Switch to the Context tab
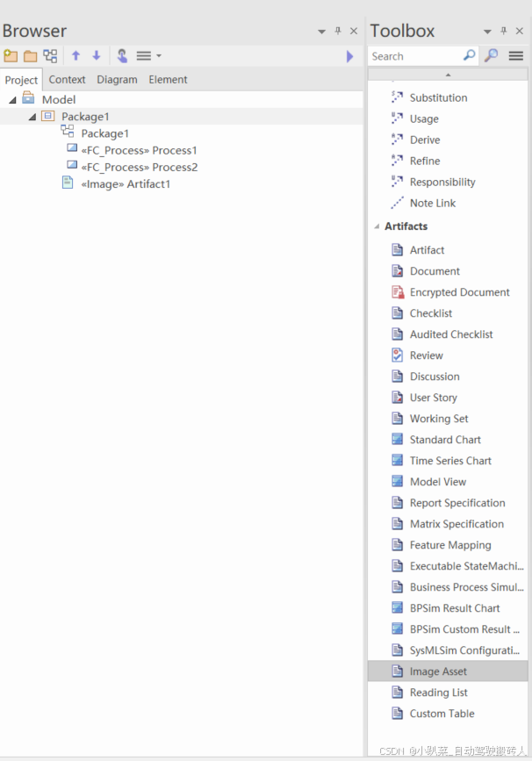Viewport: 532px width, 761px height. (67, 80)
